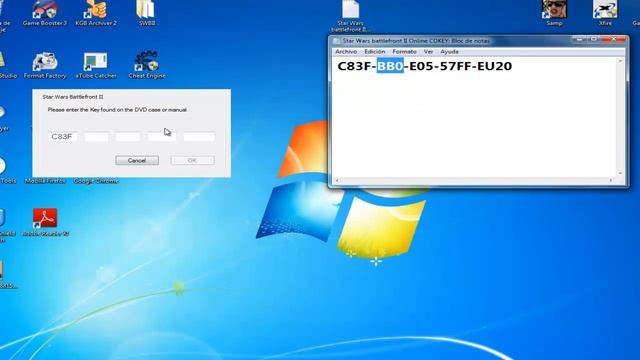Open the Game Booster 3 desktop shortcut
The width and height of the screenshot is (640, 360).
pyautogui.click(x=44, y=12)
